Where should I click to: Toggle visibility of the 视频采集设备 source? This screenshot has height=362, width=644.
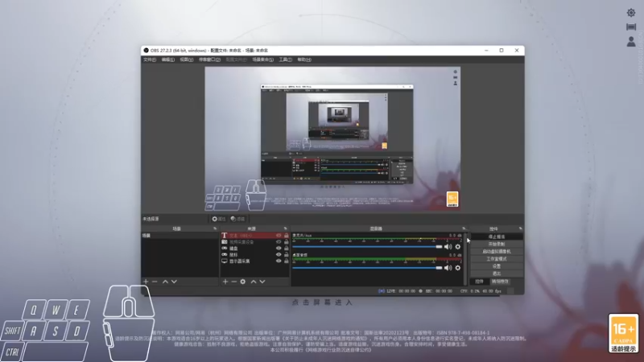click(x=279, y=242)
